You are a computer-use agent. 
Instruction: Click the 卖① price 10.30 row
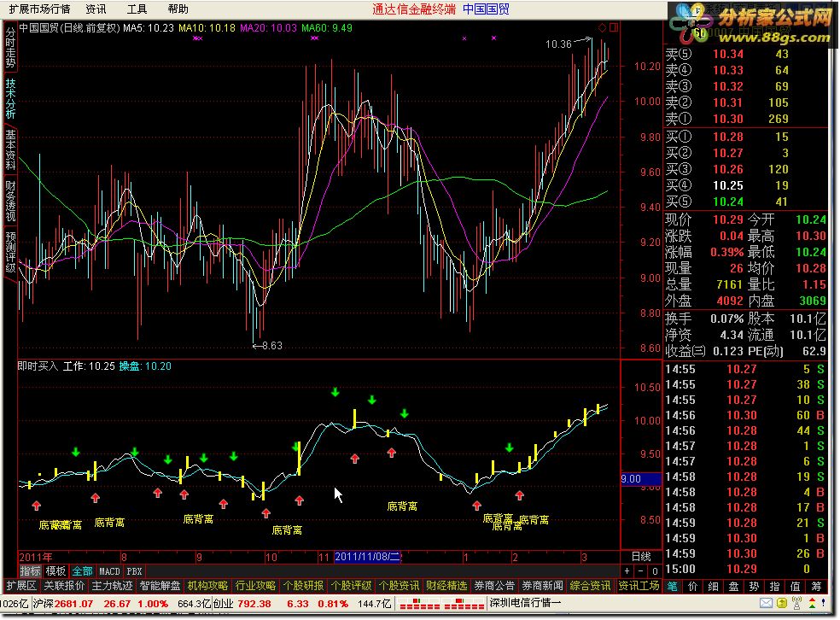coord(746,119)
